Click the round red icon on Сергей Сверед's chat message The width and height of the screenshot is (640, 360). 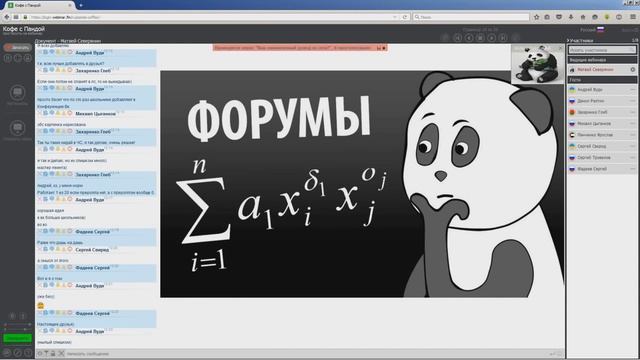(70, 249)
